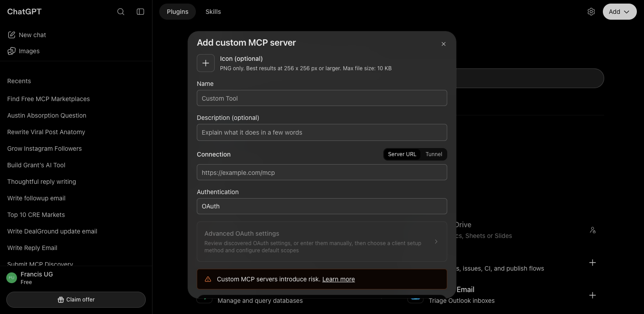Open Images in the sidebar
The image size is (644, 314).
pyautogui.click(x=76, y=51)
